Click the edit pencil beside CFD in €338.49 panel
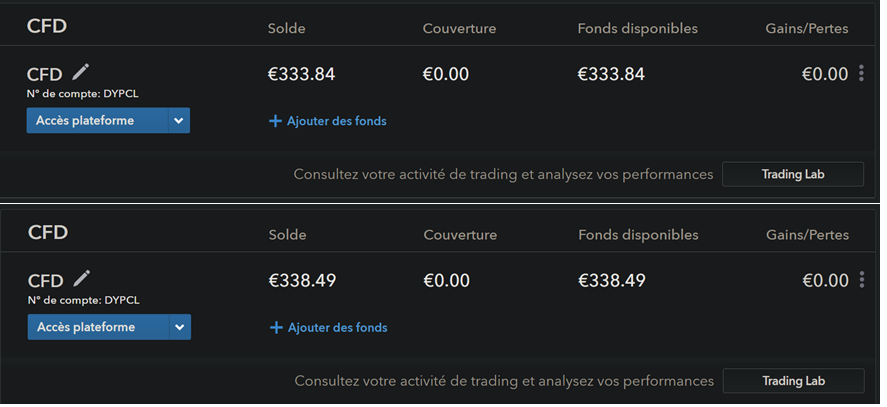This screenshot has width=887, height=407. tap(82, 277)
